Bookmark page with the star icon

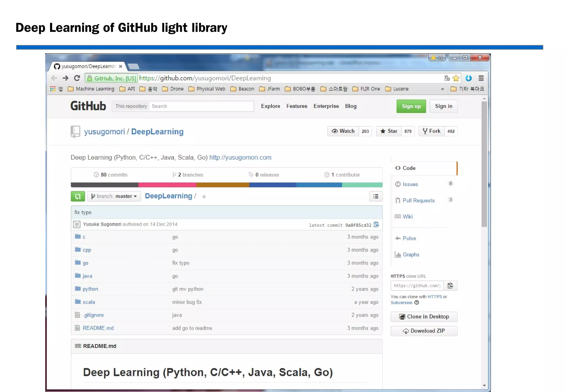(x=456, y=78)
